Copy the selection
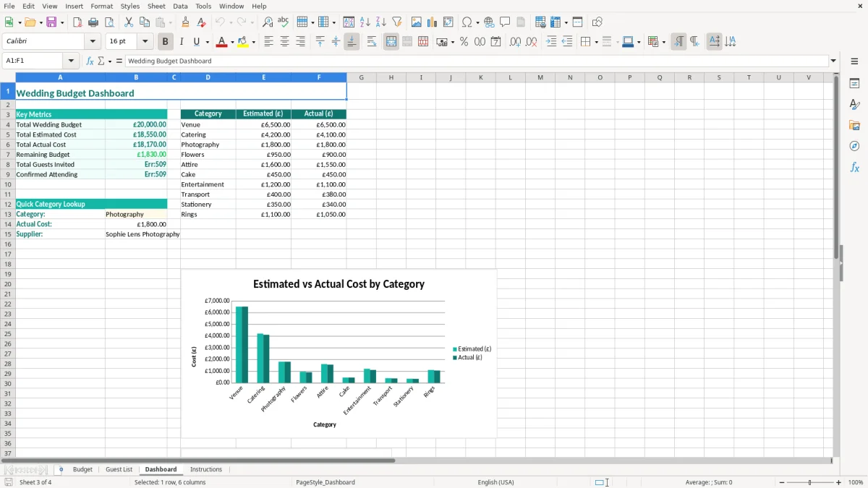Screen dimensions: 868x488 tap(144, 22)
